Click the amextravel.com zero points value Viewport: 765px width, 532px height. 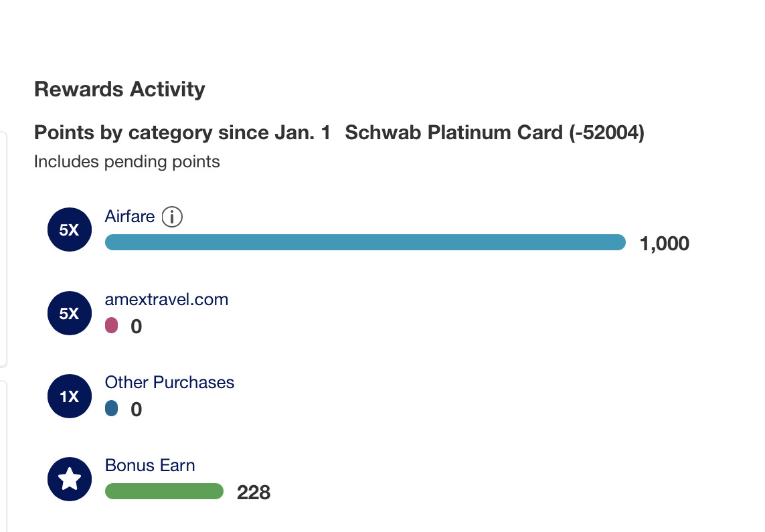coord(136,326)
